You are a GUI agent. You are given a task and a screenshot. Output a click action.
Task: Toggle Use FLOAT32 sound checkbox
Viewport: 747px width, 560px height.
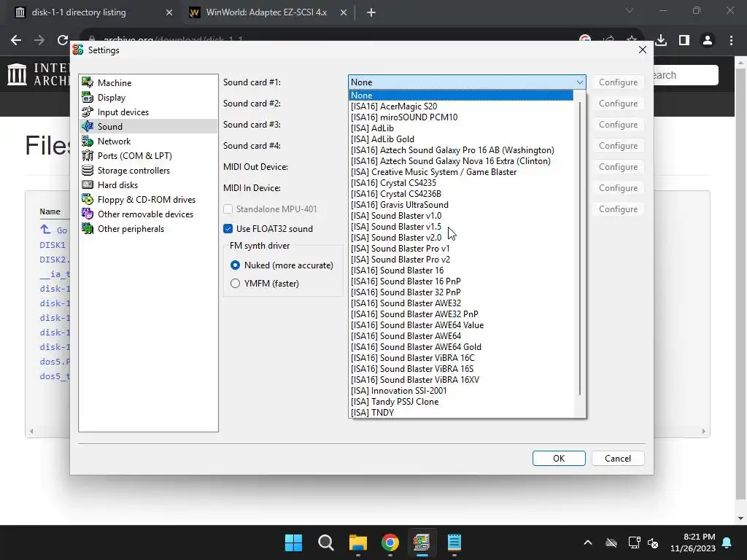[228, 228]
